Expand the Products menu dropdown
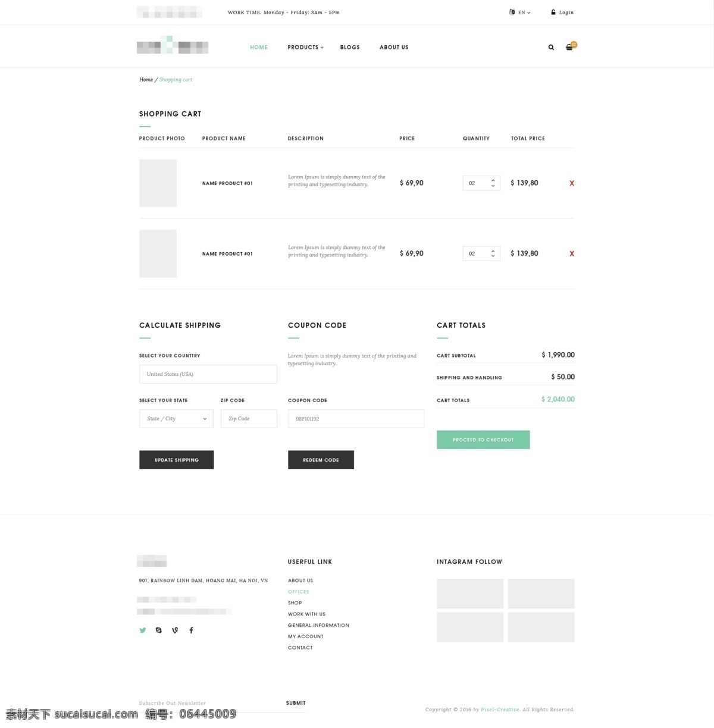Image resolution: width=714 pixels, height=728 pixels. pyautogui.click(x=305, y=47)
